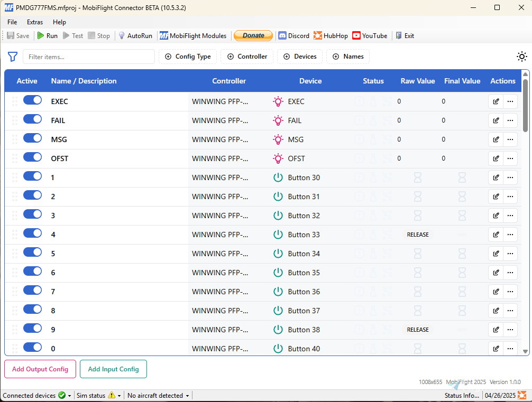Expand the Connected devices status dropdown
Screen dimensions: 532x402
69,396
